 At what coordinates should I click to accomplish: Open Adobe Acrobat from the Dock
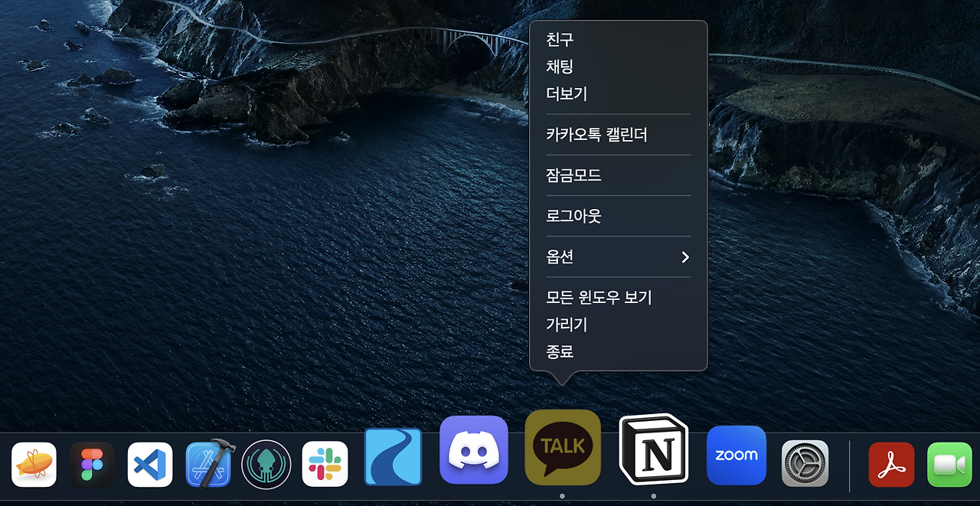[890, 463]
